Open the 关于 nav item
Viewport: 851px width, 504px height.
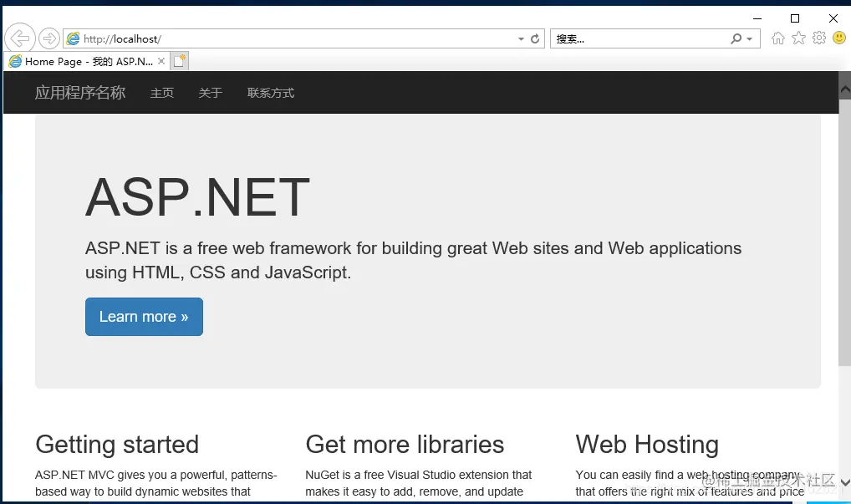[211, 94]
